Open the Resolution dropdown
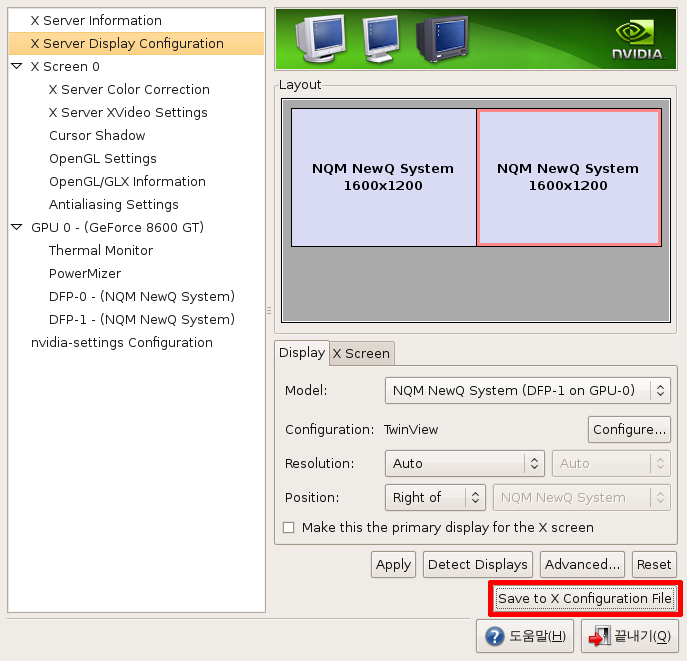 464,463
